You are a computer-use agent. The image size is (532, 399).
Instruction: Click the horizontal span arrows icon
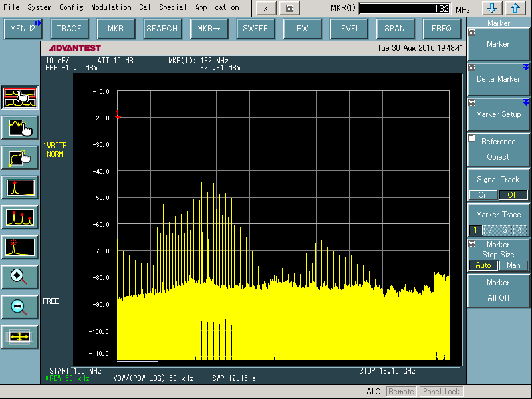click(x=20, y=337)
